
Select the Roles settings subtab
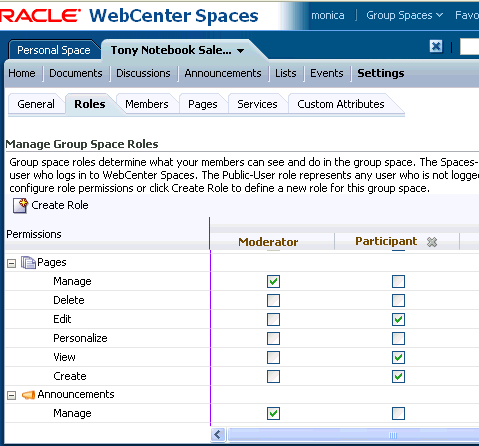tap(90, 104)
